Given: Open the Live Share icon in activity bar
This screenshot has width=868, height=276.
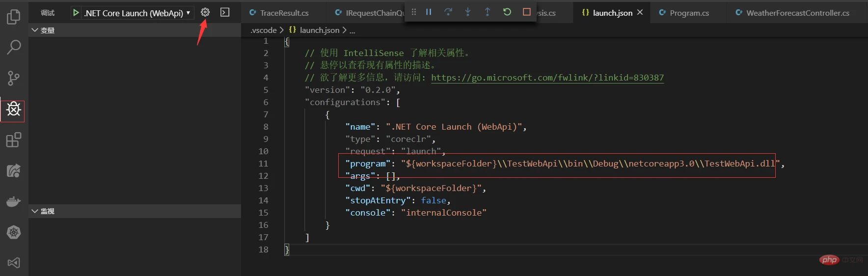Looking at the screenshot, I should click(x=13, y=171).
